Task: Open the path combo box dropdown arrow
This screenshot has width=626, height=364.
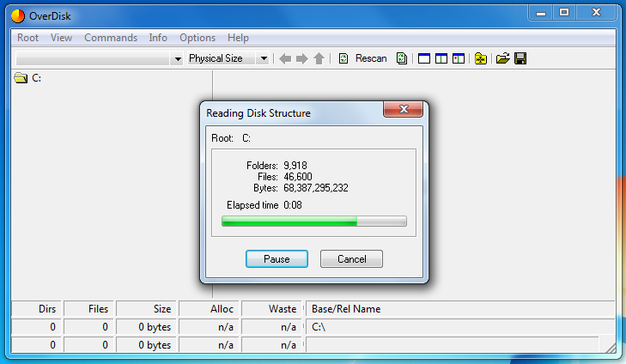Action: coord(178,58)
